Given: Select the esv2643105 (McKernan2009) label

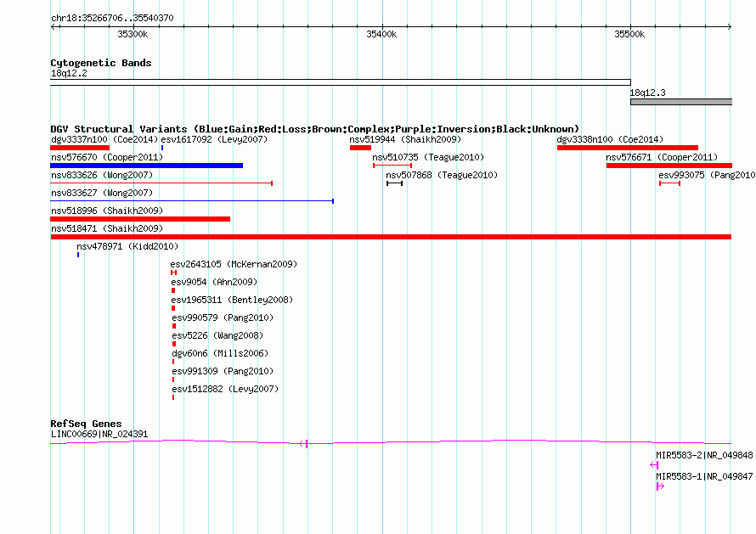Looking at the screenshot, I should (x=234, y=264).
